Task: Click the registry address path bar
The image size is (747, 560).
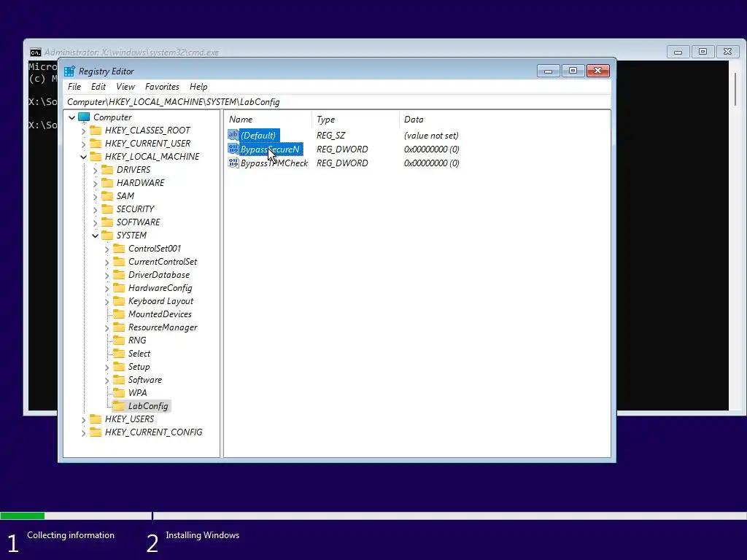Action: pyautogui.click(x=337, y=102)
